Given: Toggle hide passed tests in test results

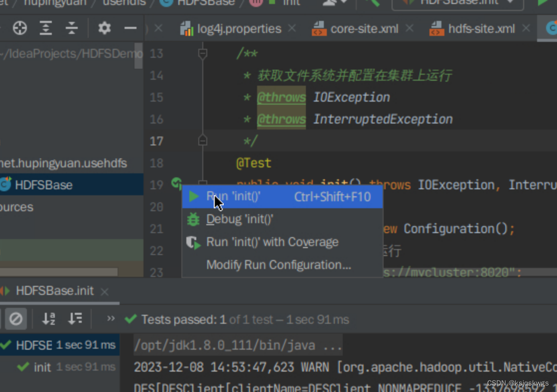Looking at the screenshot, I should coord(15,319).
